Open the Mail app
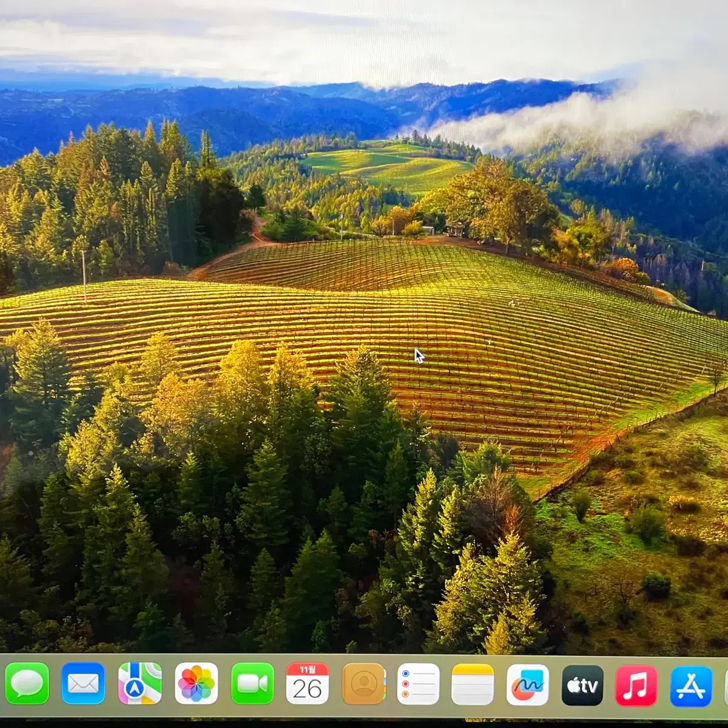 [x=83, y=684]
